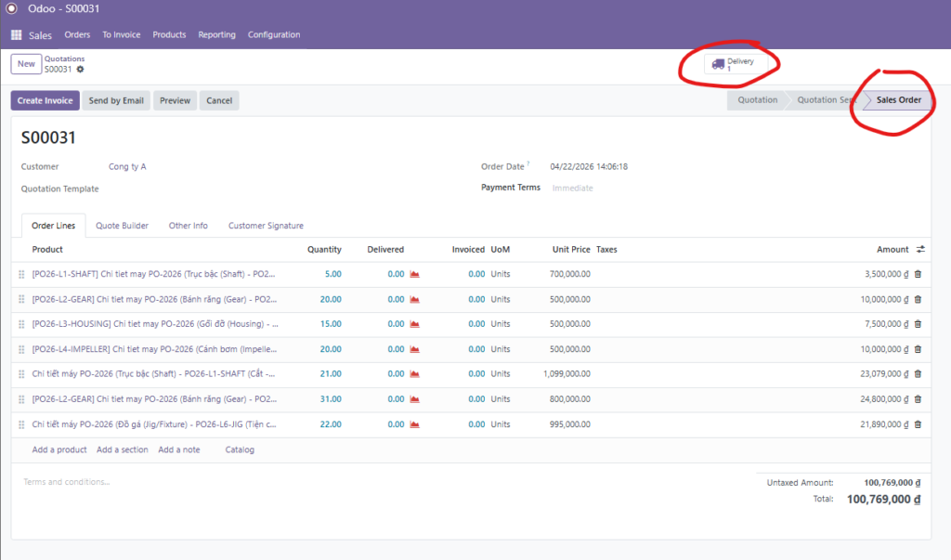Expand the Orders menu
Image resolution: width=951 pixels, height=560 pixels.
point(77,35)
